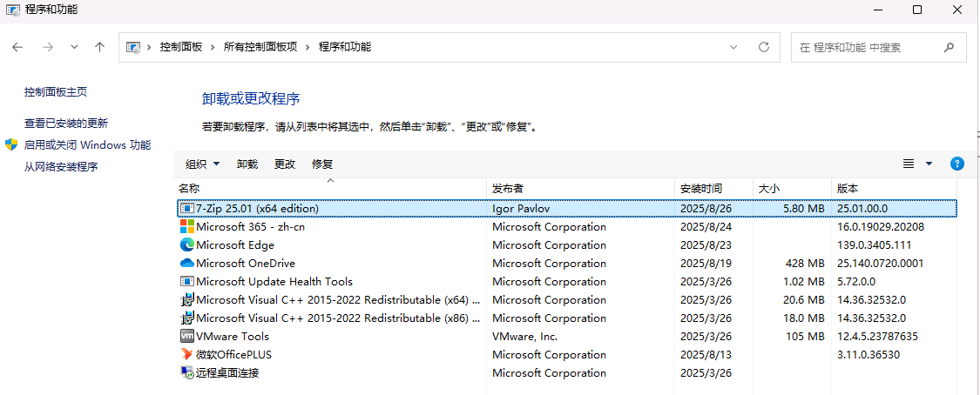
Task: Go up one level with up arrow
Action: click(x=99, y=47)
